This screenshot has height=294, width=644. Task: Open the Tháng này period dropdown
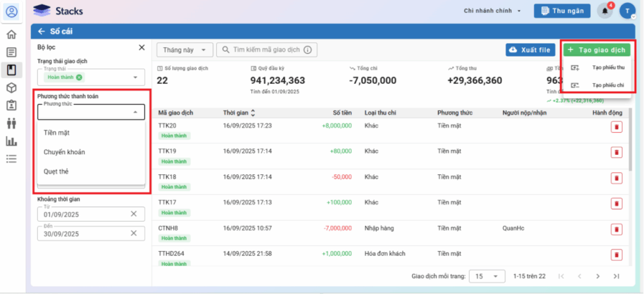click(184, 50)
